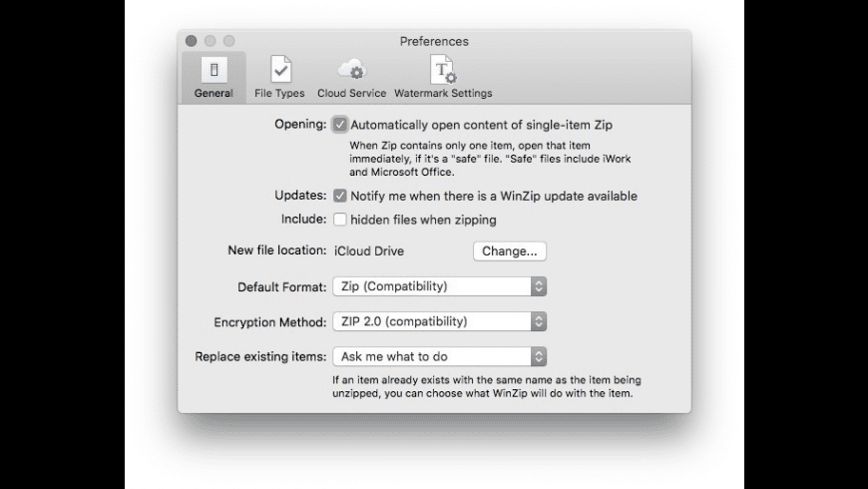Open the Ask me what to do dropdown

(440, 356)
